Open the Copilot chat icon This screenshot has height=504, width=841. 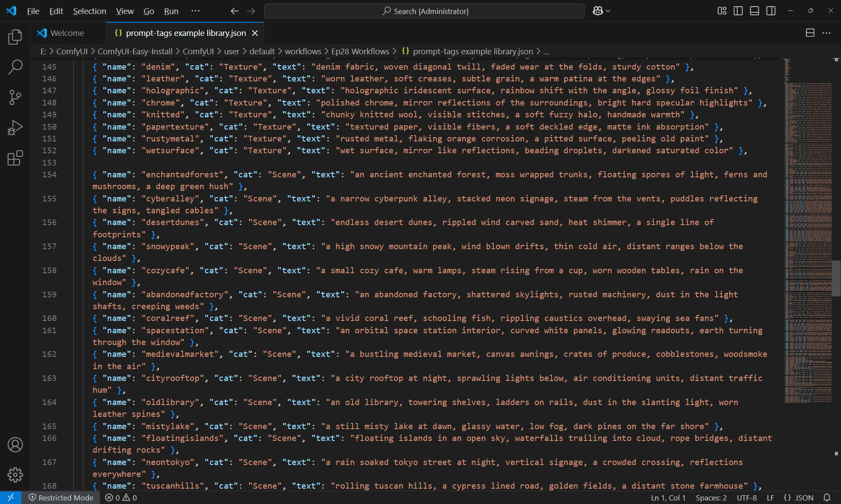pyautogui.click(x=598, y=11)
